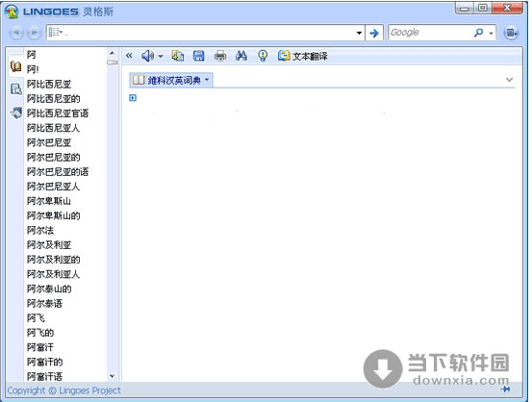Open the main menu button at top right
Viewport: 532px width, 402px height.
[x=511, y=33]
